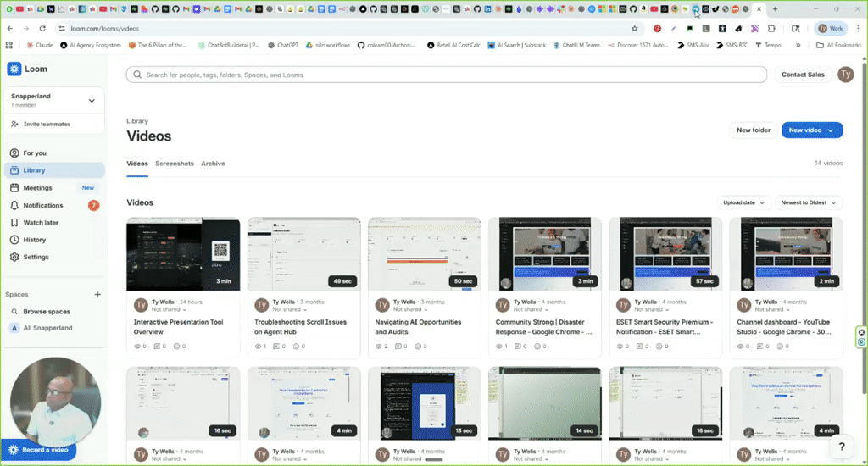Open the Channel dashboard YouTube Studio title
Screen dimensions: 868x466
[784, 327]
